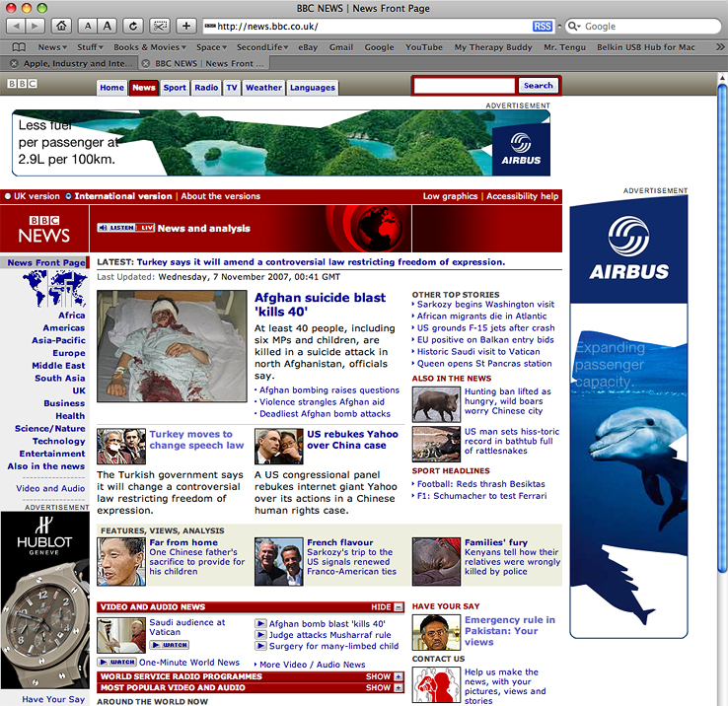Watch One-Minute World News button

pyautogui.click(x=117, y=662)
